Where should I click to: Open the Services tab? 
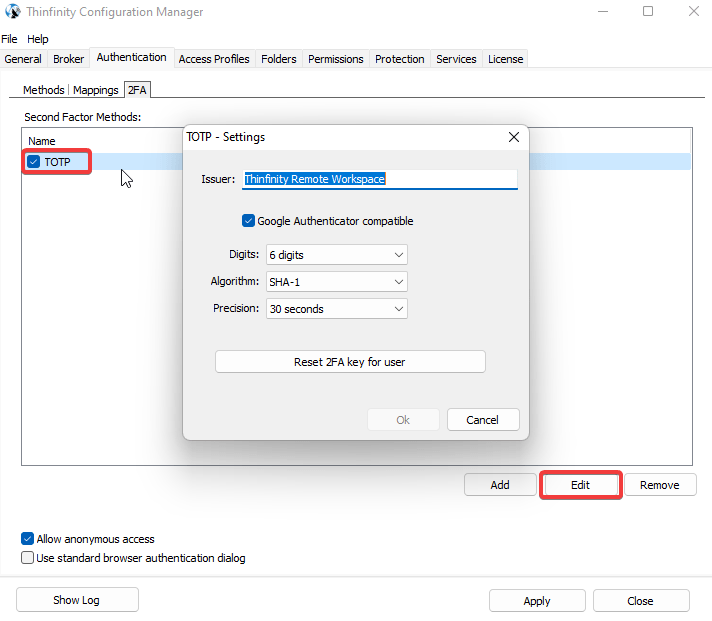[x=456, y=59]
